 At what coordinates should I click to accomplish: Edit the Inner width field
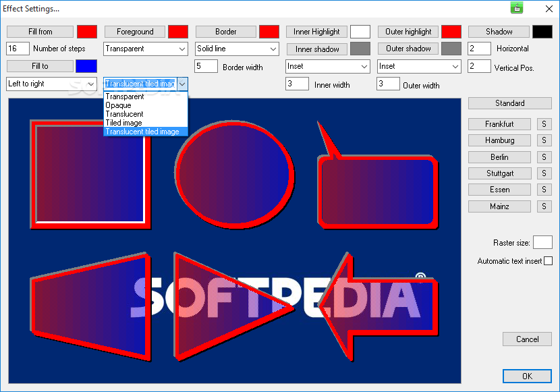297,84
